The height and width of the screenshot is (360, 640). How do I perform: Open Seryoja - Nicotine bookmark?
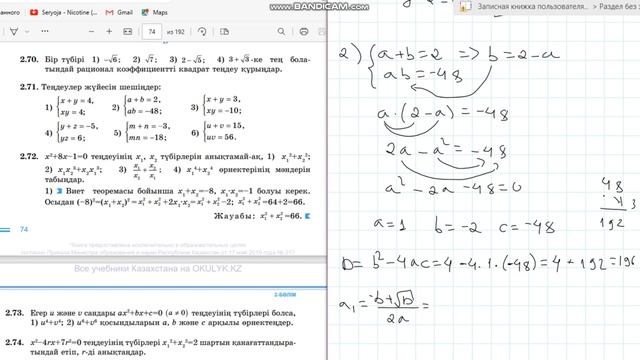(x=64, y=12)
